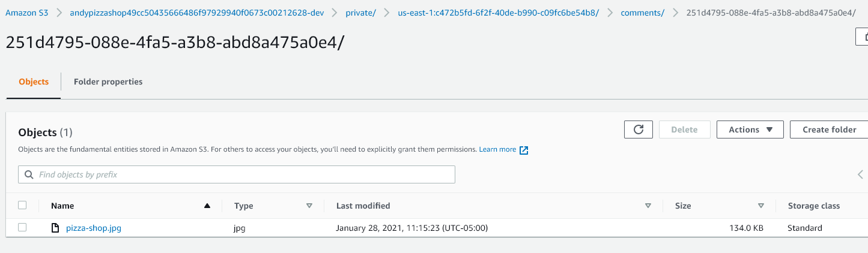The height and width of the screenshot is (253, 868).
Task: Select the pizza-shop.jpg row checkbox
Action: click(23, 227)
